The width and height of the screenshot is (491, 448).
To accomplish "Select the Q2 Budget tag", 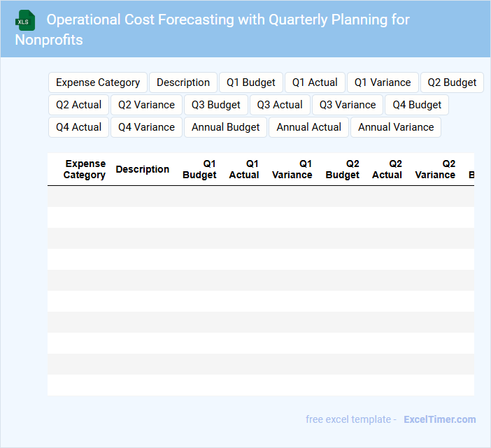I will click(x=452, y=82).
